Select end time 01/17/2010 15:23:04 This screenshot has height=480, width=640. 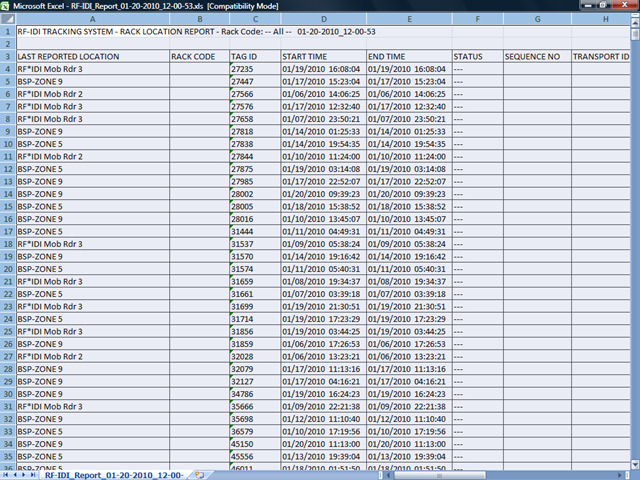coord(409,82)
